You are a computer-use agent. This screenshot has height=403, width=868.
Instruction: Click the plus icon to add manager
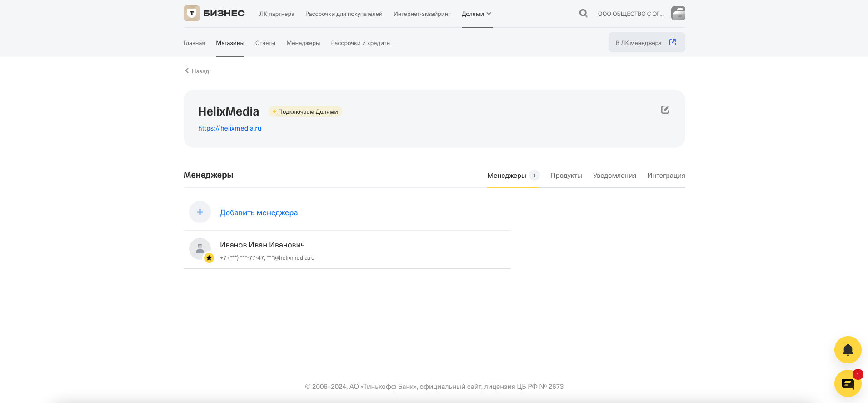pyautogui.click(x=200, y=212)
